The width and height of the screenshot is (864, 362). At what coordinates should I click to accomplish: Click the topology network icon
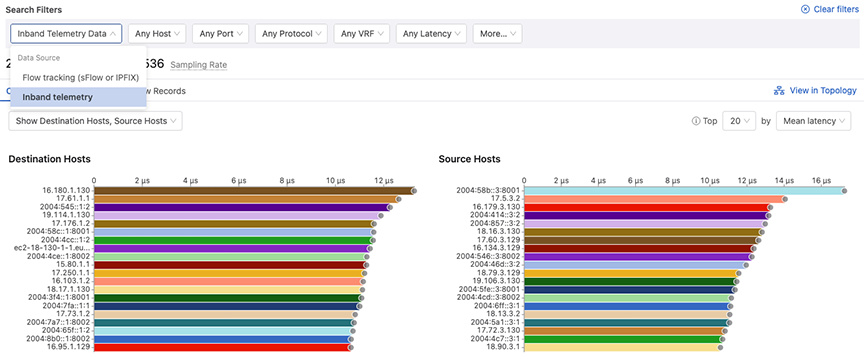tap(779, 91)
